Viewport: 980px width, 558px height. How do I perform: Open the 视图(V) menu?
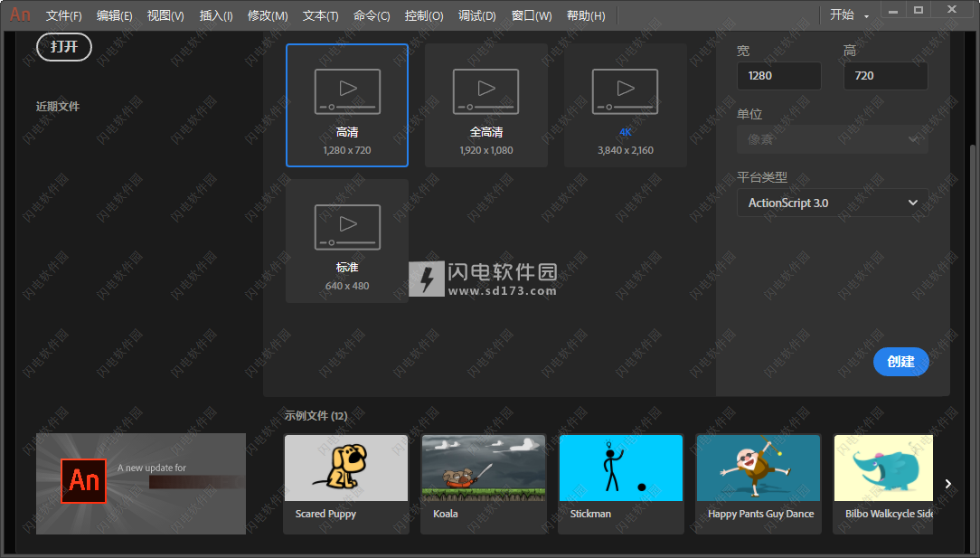coord(165,15)
